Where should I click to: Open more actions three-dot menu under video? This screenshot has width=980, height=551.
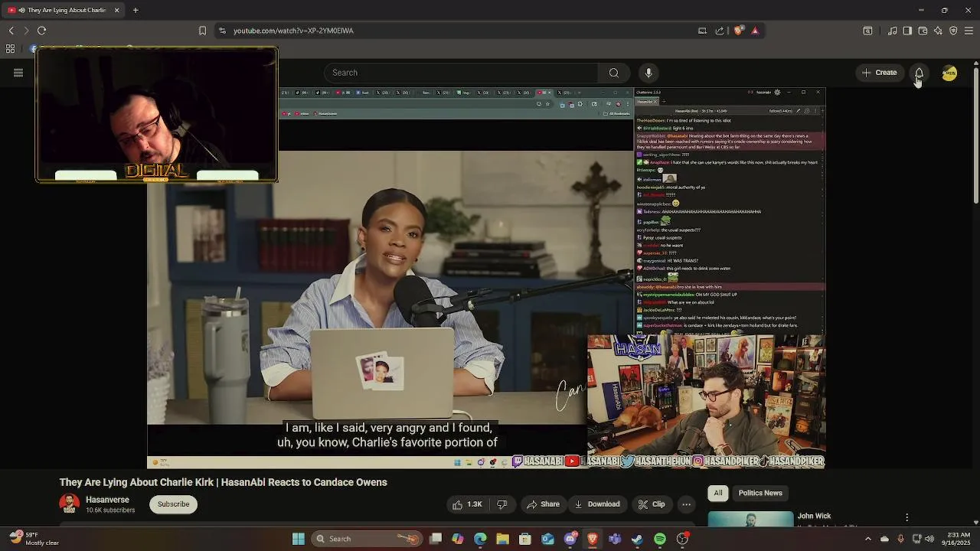click(x=686, y=504)
